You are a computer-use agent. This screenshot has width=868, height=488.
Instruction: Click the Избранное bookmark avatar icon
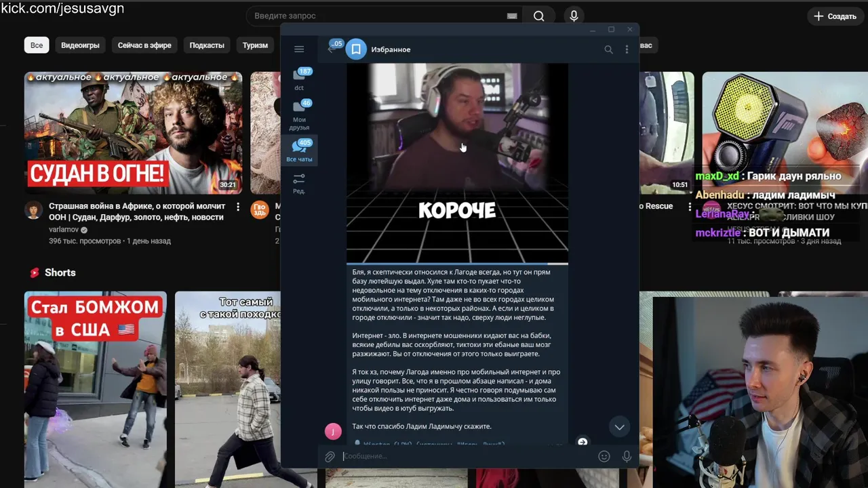pyautogui.click(x=356, y=49)
